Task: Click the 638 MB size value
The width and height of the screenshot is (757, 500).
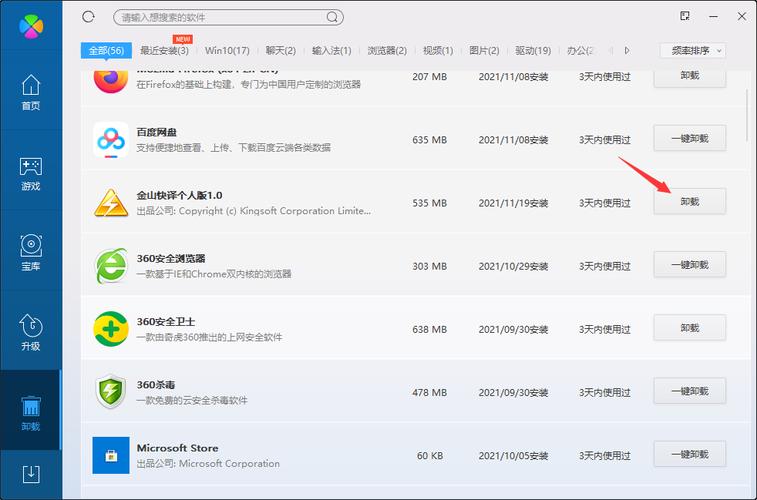Action: (430, 330)
